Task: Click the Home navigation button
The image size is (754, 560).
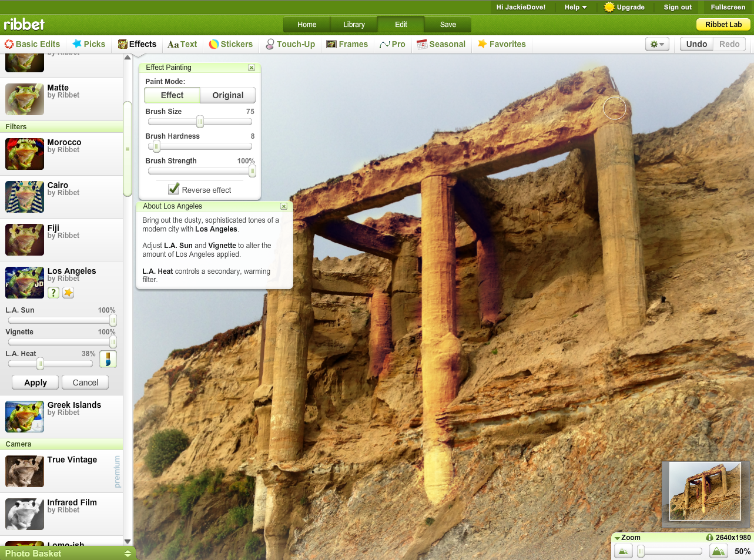Action: pos(307,25)
